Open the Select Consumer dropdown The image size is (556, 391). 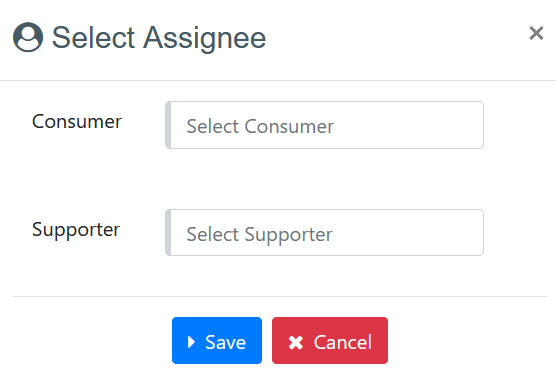324,125
